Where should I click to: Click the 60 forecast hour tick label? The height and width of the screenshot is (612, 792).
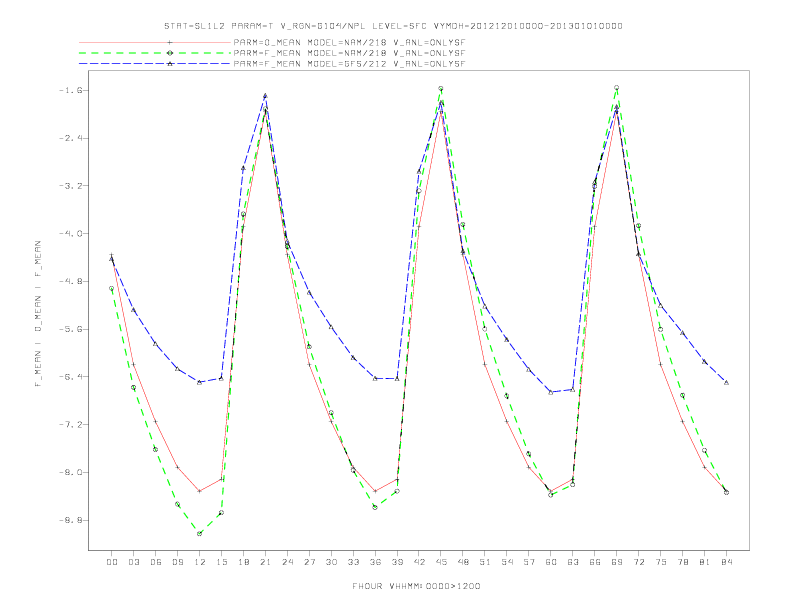click(x=551, y=562)
